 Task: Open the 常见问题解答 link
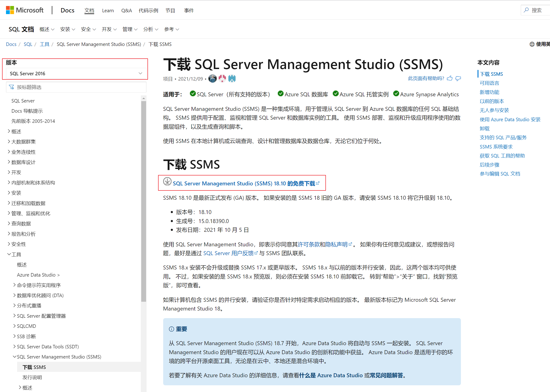coord(386,375)
